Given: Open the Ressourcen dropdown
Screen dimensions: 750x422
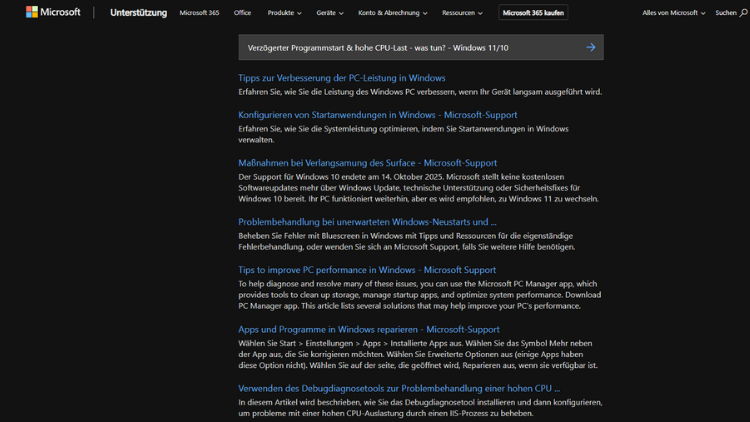Looking at the screenshot, I should [461, 13].
